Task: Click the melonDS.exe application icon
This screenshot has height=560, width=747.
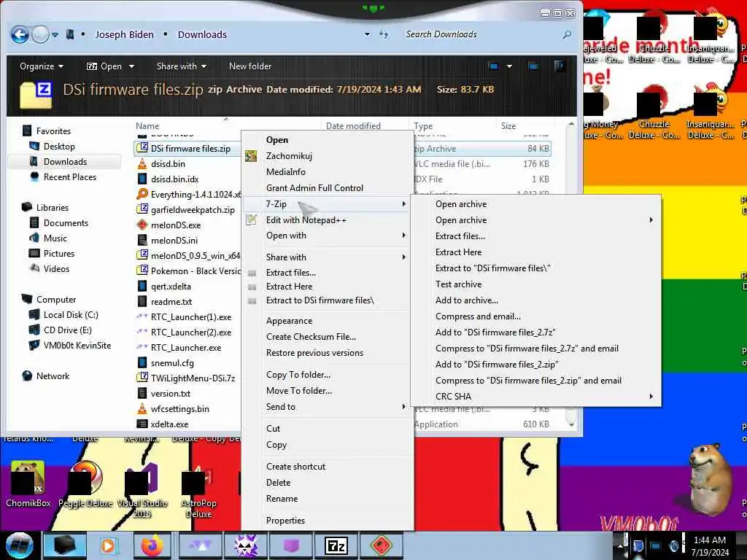Action: [x=142, y=225]
